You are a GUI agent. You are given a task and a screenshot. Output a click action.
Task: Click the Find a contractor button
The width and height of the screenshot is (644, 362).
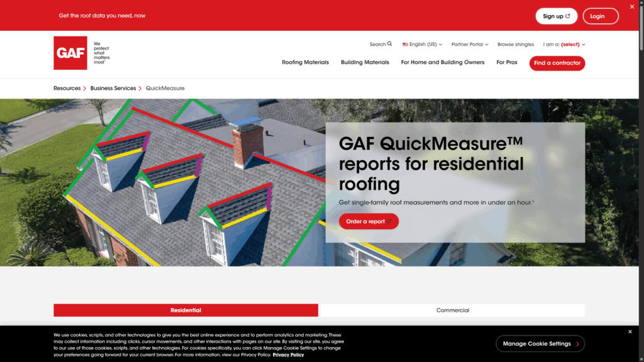pyautogui.click(x=557, y=63)
